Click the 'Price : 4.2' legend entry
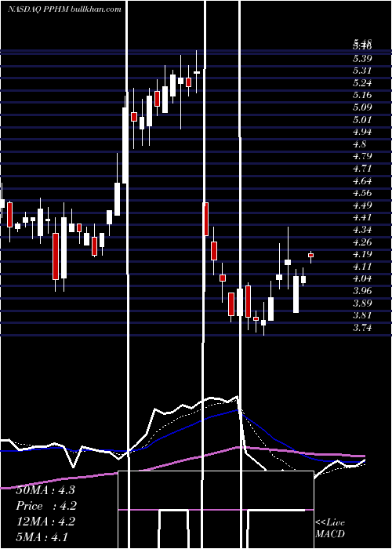392x549 pixels. coord(46,506)
